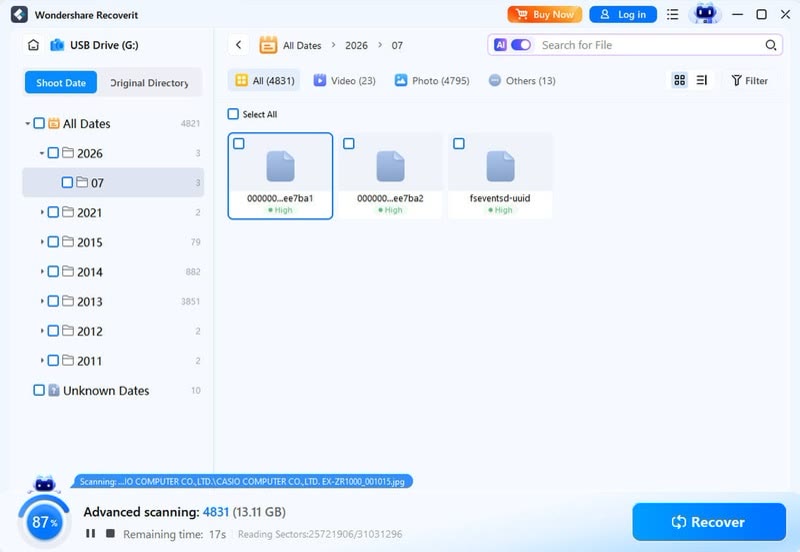Image resolution: width=800 pixels, height=552 pixels.
Task: Show Photo (4795) files tab
Action: tap(432, 80)
